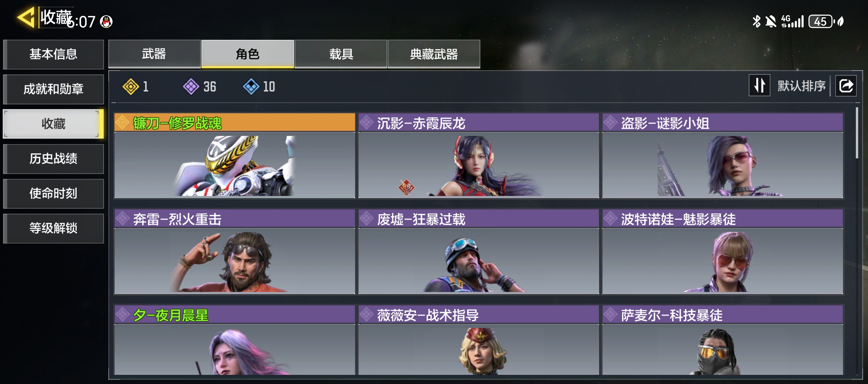The width and height of the screenshot is (868, 384).
Task: Go to 成就和勋章 sidebar section
Action: click(54, 89)
